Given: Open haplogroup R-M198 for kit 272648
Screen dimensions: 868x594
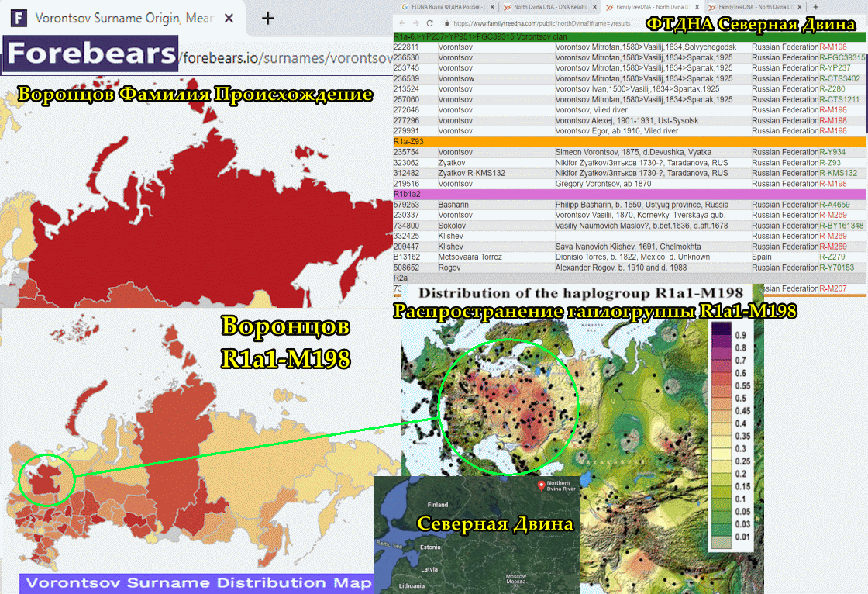Looking at the screenshot, I should click(833, 109).
